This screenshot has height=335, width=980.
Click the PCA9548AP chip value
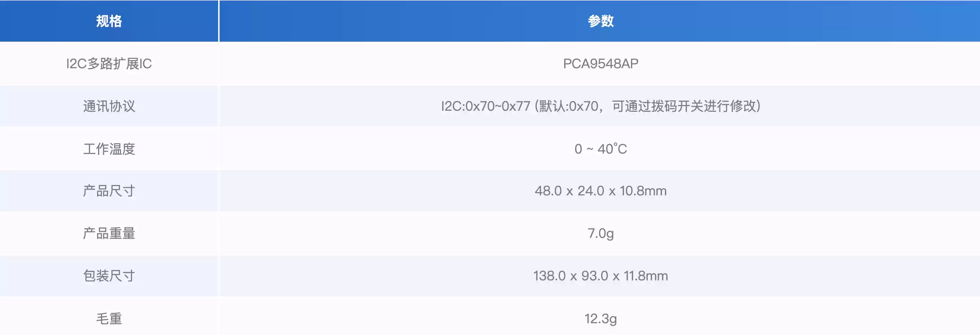coord(600,64)
